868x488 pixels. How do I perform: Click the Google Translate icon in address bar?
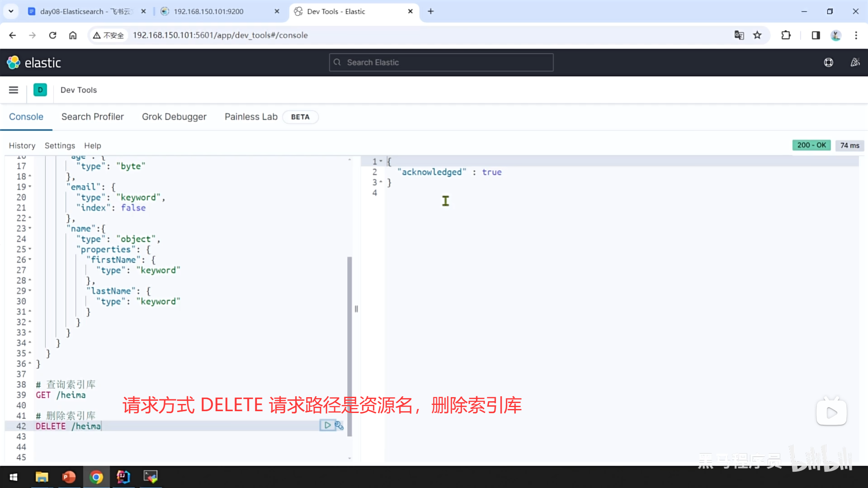(739, 35)
